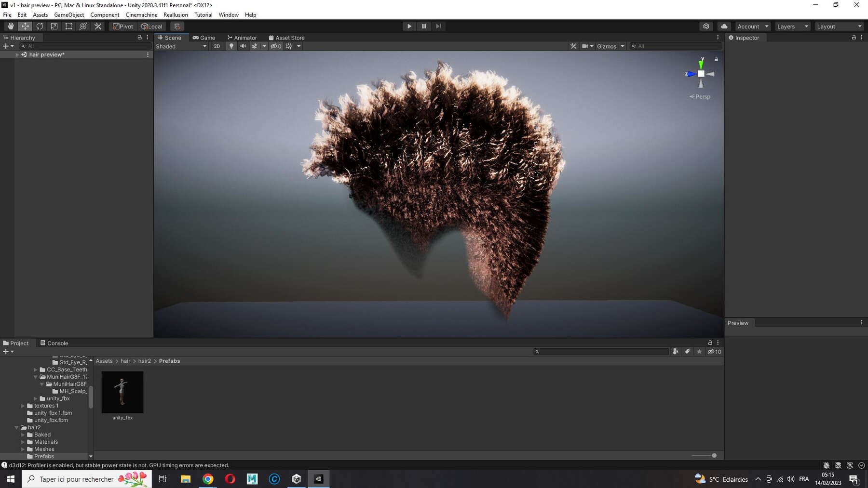The width and height of the screenshot is (868, 488).
Task: Open the Layers dropdown
Action: click(x=792, y=26)
